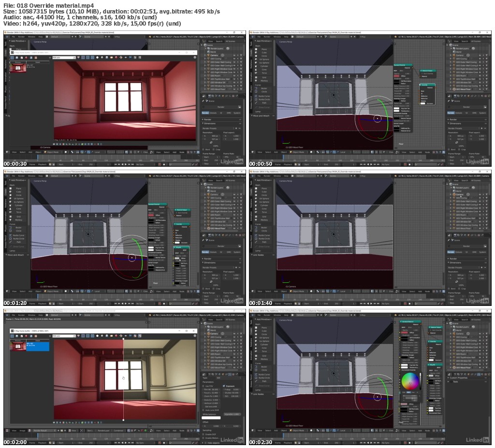Select the HSV tab in the 00:02:30 color picker
Image resolution: width=495 pixels, height=448 pixels.
pos(408,392)
